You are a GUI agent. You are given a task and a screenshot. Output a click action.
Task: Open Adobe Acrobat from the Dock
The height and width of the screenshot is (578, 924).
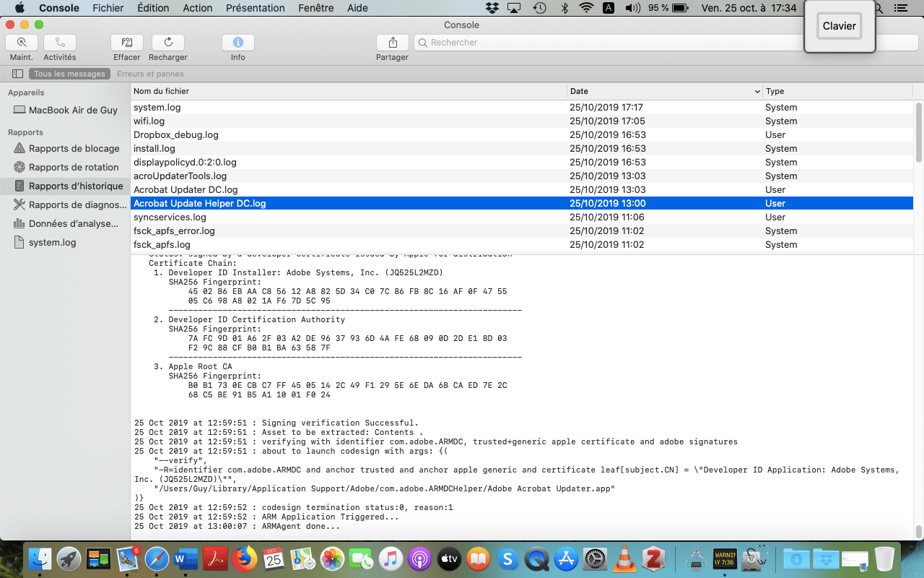pyautogui.click(x=215, y=558)
